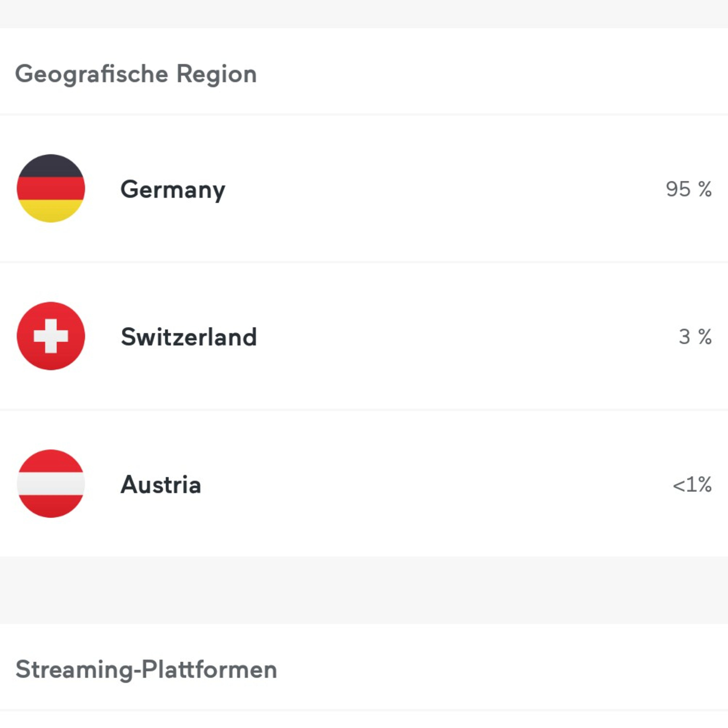Click the Austria flag icon

click(51, 483)
